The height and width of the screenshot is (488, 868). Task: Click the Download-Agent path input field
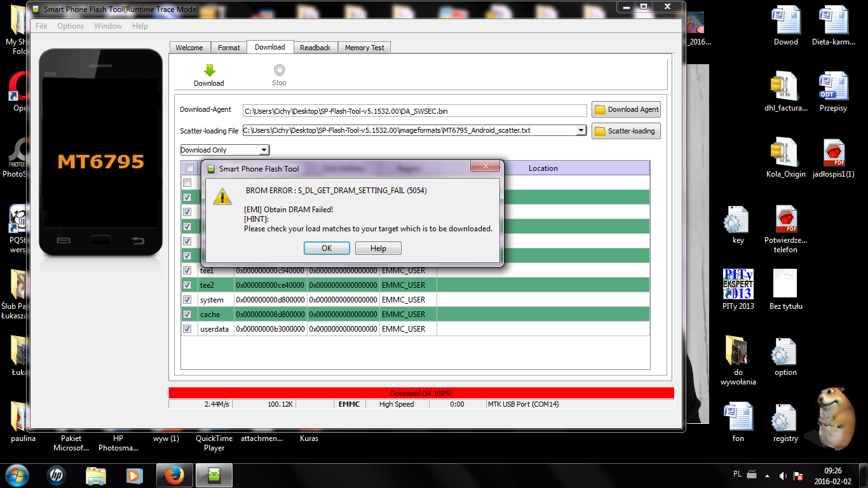[414, 111]
